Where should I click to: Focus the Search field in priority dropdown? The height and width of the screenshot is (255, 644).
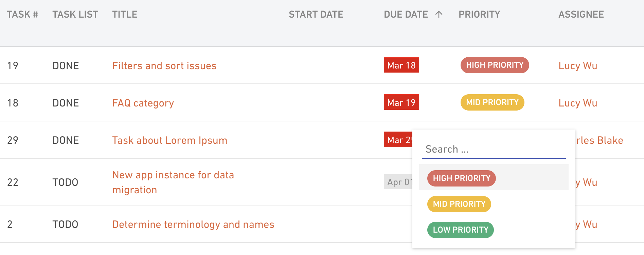(494, 149)
